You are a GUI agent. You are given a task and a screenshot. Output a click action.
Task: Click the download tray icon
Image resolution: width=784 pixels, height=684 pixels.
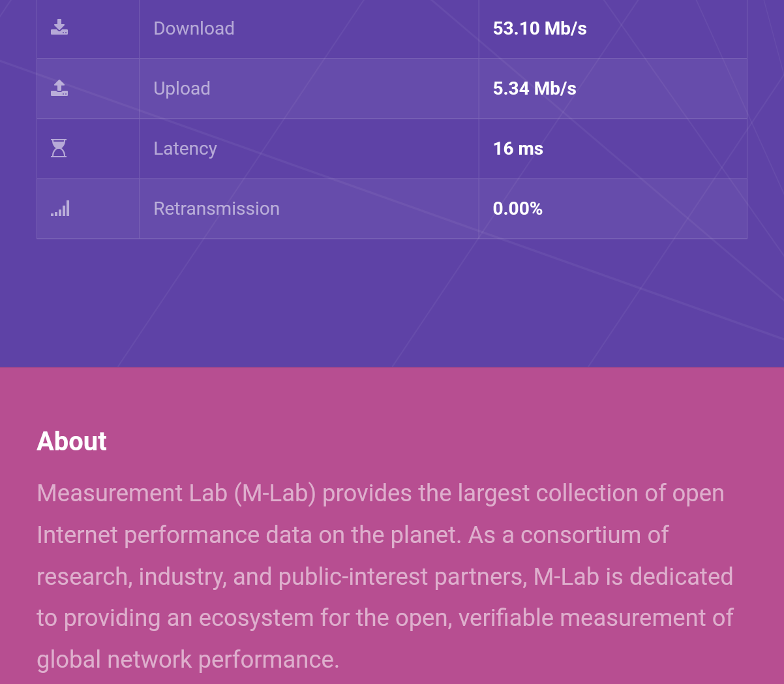click(59, 27)
